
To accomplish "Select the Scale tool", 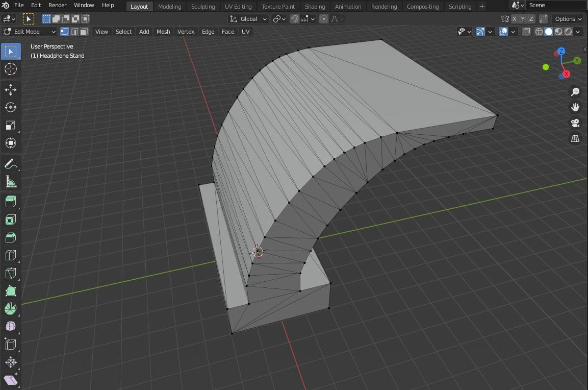I will pyautogui.click(x=11, y=125).
